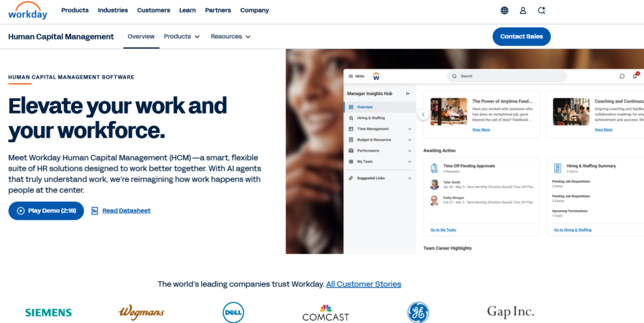644x323 pixels.
Task: Select the Overview tab
Action: pos(141,37)
